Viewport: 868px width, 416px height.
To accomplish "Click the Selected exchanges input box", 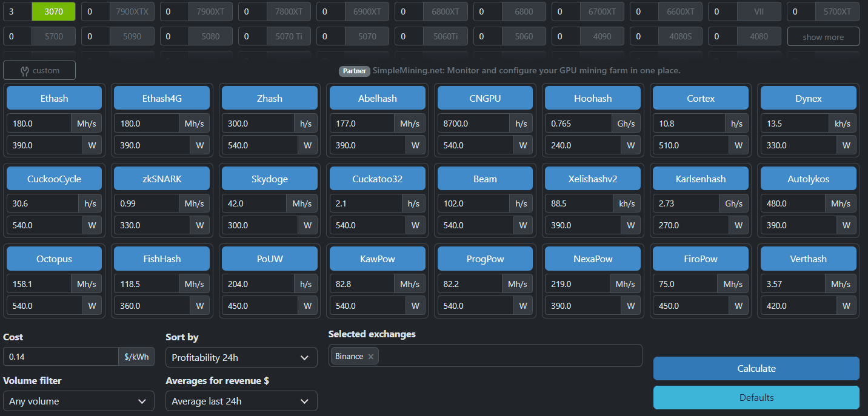I will coord(509,356).
